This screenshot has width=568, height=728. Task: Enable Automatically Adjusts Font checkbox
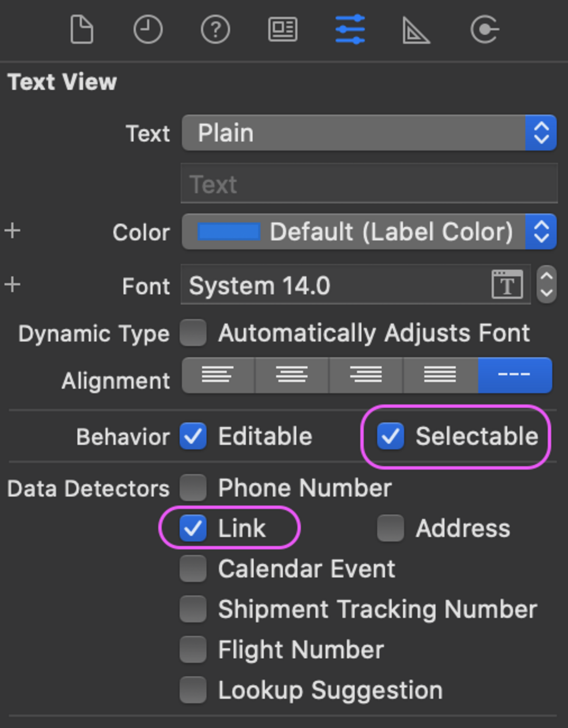193,333
